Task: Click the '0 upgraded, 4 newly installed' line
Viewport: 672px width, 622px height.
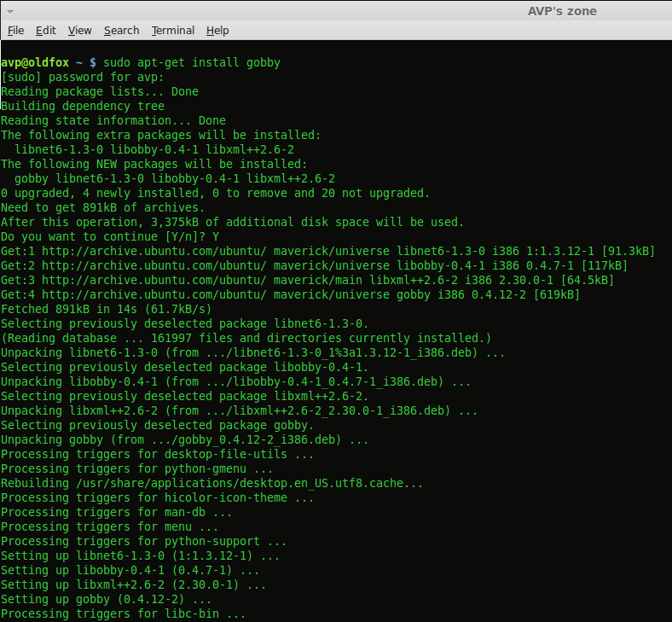Action: pos(215,194)
